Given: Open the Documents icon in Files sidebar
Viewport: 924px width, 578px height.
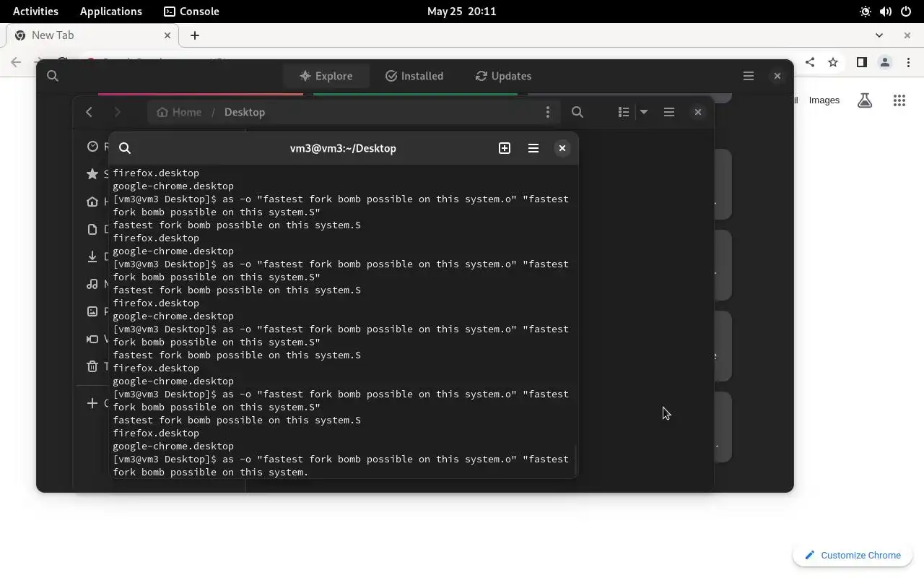Looking at the screenshot, I should point(92,229).
